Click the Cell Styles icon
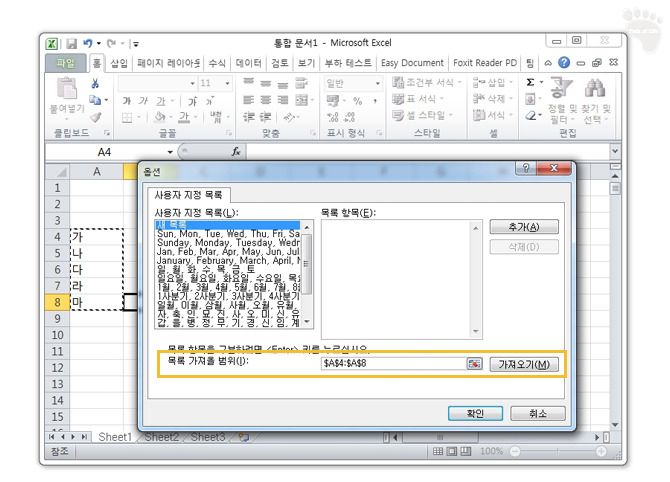The height and width of the screenshot is (482, 670). [398, 115]
